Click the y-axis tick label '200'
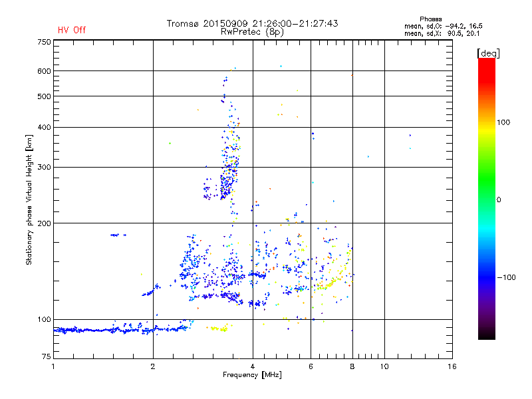 [44, 223]
